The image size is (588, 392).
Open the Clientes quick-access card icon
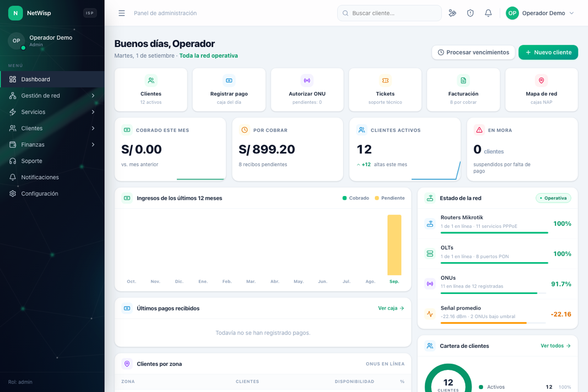pyautogui.click(x=151, y=80)
